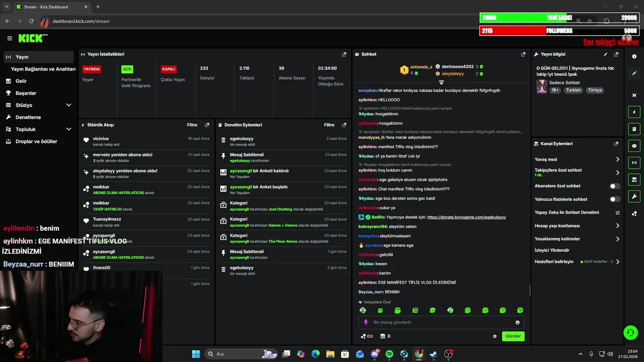
Task: Click the shop icon showing 0 under chat
Action: pos(385,336)
